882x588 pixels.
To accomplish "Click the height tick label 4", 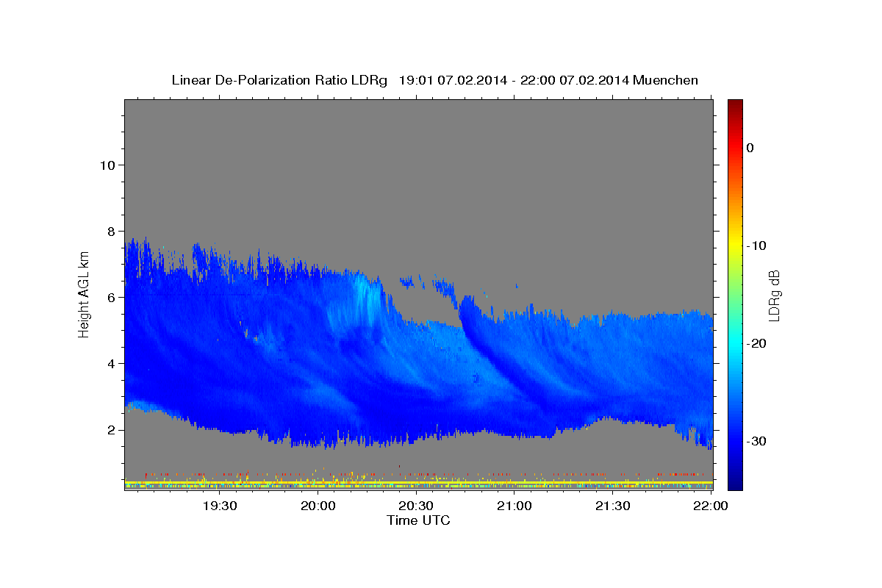I will point(111,363).
